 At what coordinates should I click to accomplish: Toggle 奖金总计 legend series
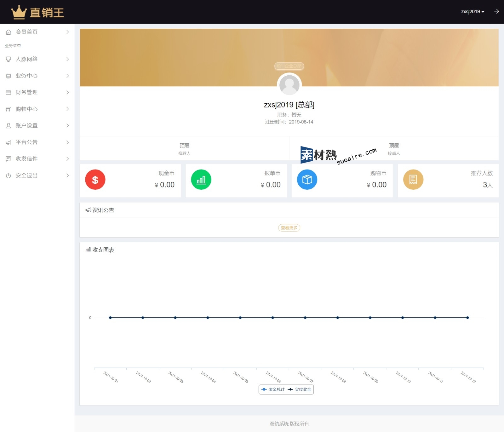point(273,389)
